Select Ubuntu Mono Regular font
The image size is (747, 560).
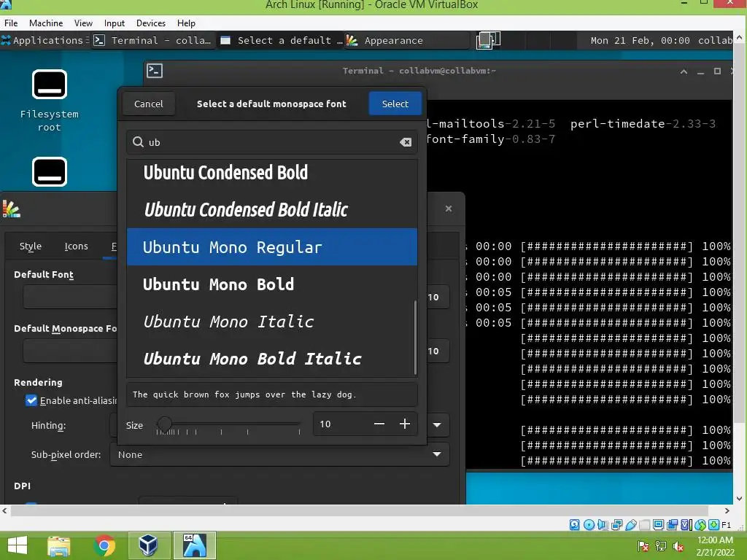pyautogui.click(x=271, y=246)
